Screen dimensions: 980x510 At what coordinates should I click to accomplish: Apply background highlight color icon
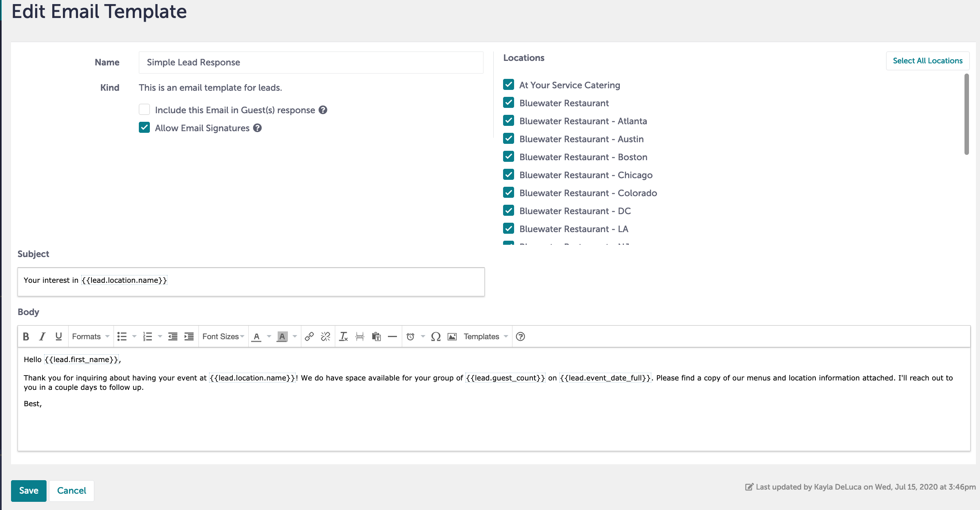(x=282, y=336)
